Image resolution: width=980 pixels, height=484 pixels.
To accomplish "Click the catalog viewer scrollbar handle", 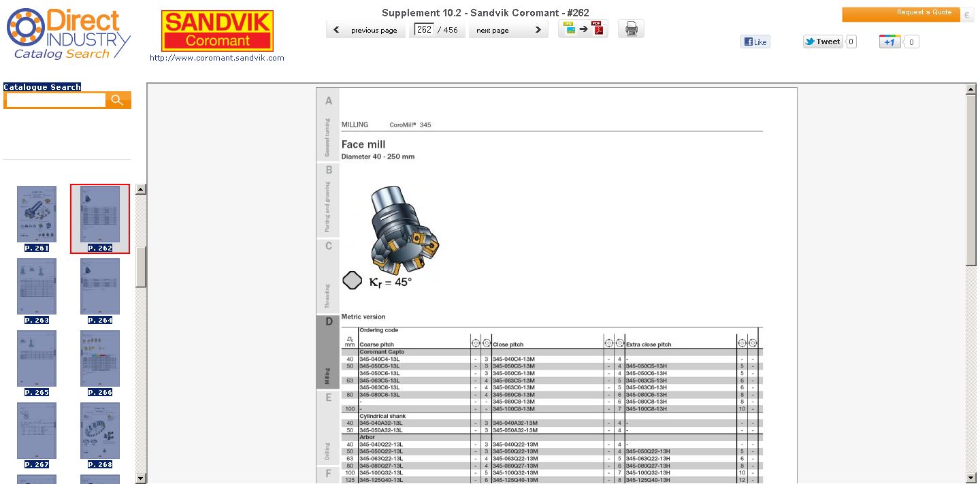I will 971,180.
